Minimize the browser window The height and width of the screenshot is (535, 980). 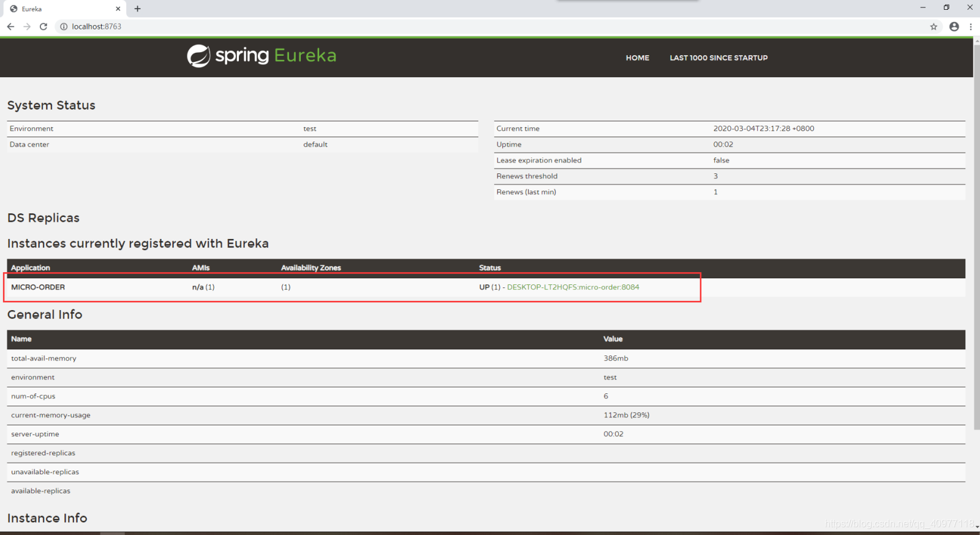coord(922,7)
